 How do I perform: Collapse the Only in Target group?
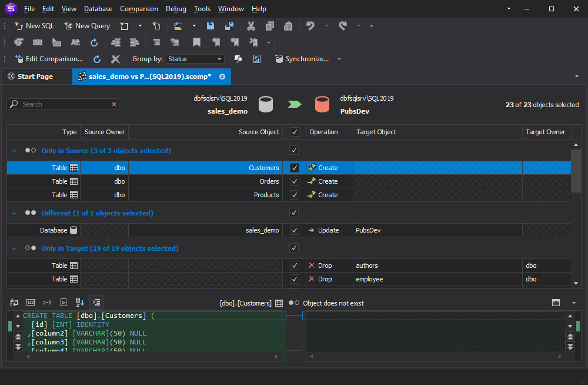[x=14, y=248]
